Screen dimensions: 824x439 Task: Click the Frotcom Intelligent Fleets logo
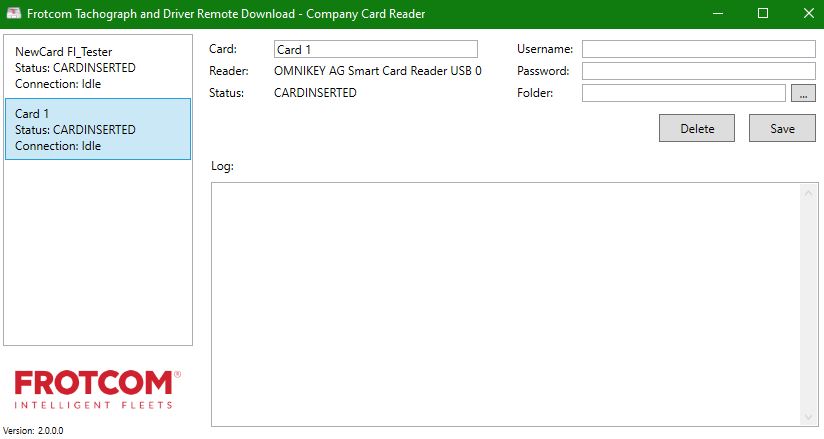coord(97,389)
